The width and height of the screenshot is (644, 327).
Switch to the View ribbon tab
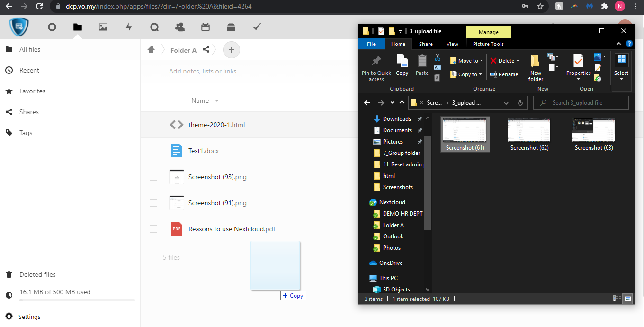(452, 44)
